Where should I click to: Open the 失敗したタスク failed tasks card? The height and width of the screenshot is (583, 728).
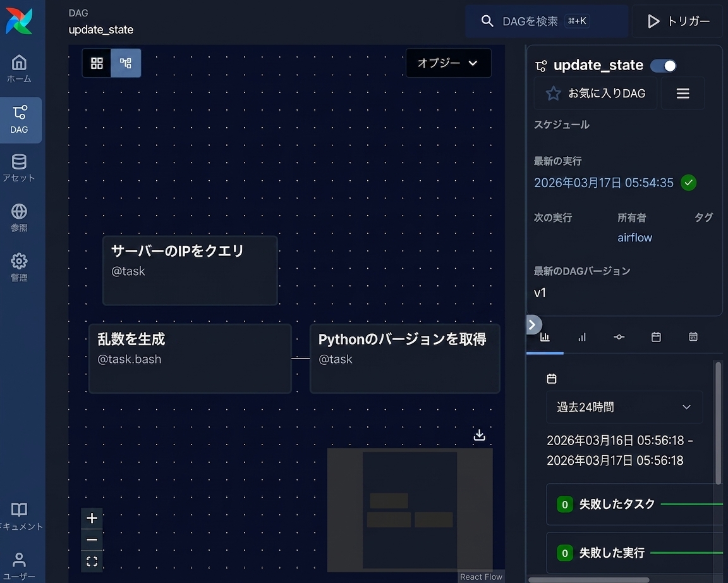(634, 504)
